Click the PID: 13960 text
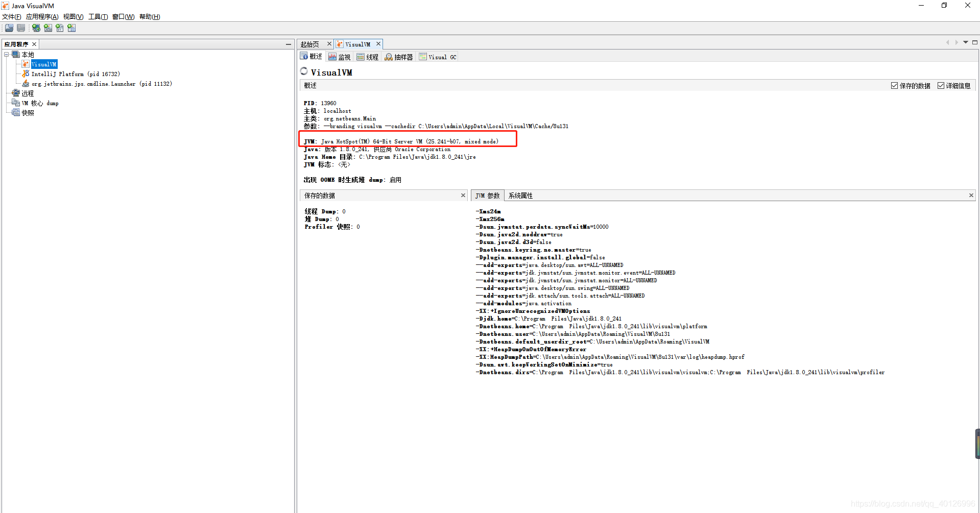This screenshot has width=980, height=513. coord(320,103)
